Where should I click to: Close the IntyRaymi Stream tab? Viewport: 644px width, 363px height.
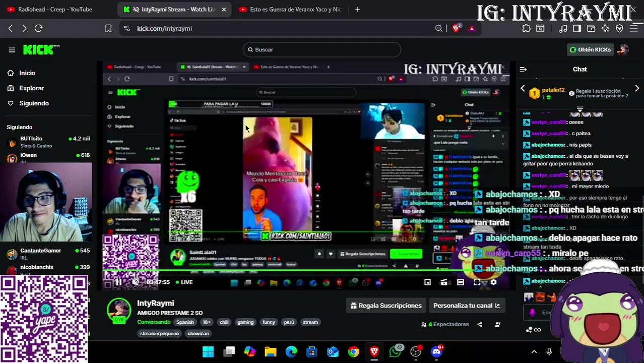224,9
